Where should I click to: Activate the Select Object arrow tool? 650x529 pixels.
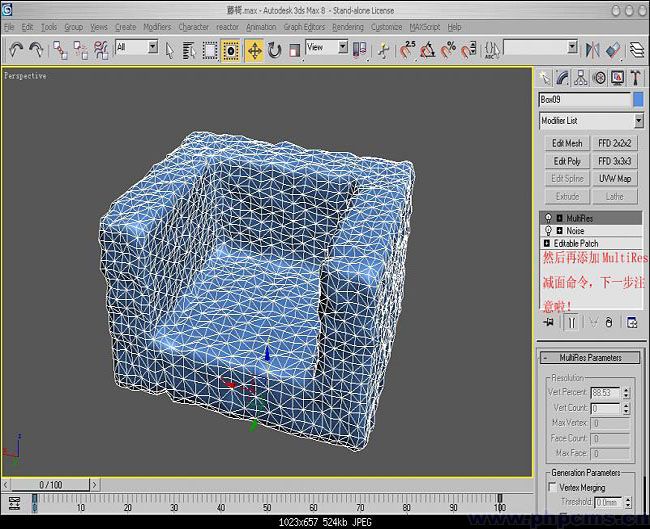[169, 51]
